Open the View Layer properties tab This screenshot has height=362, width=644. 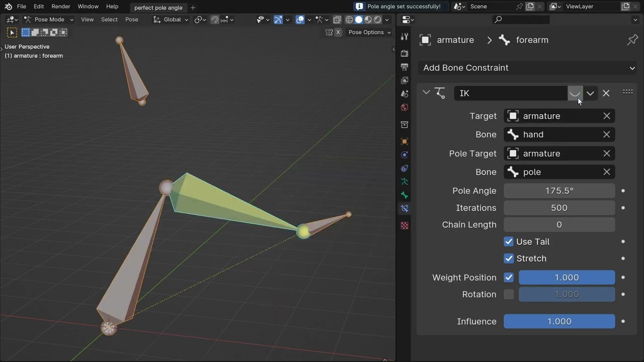point(405,80)
